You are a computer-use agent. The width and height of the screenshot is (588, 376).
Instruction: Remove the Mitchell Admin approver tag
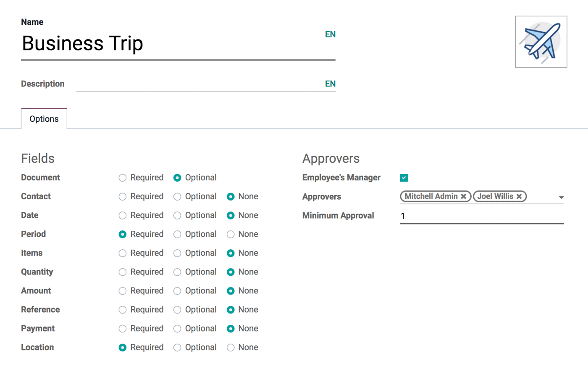pyautogui.click(x=464, y=196)
